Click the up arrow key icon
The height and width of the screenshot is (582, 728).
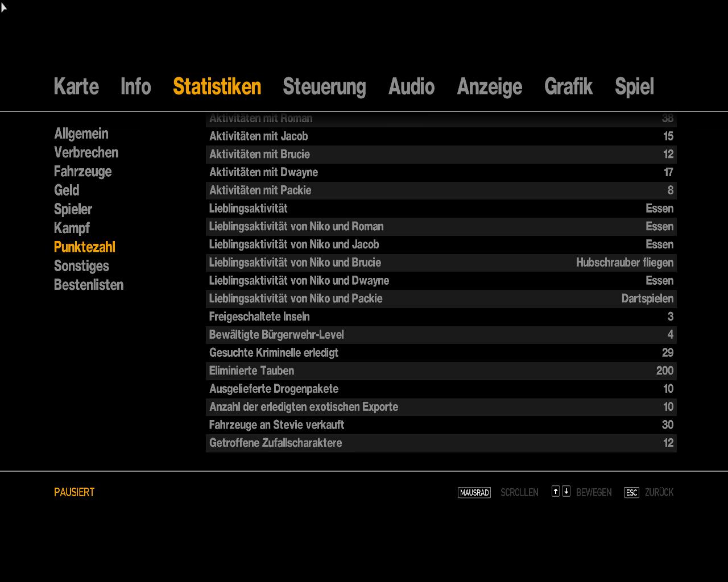click(556, 492)
